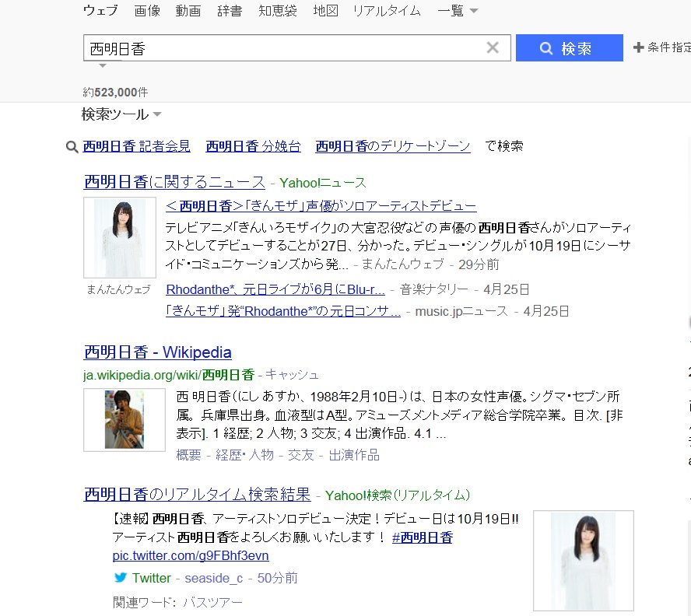Click the ja.wikipedia.org/wiki/西明日香 URL text

[169, 375]
